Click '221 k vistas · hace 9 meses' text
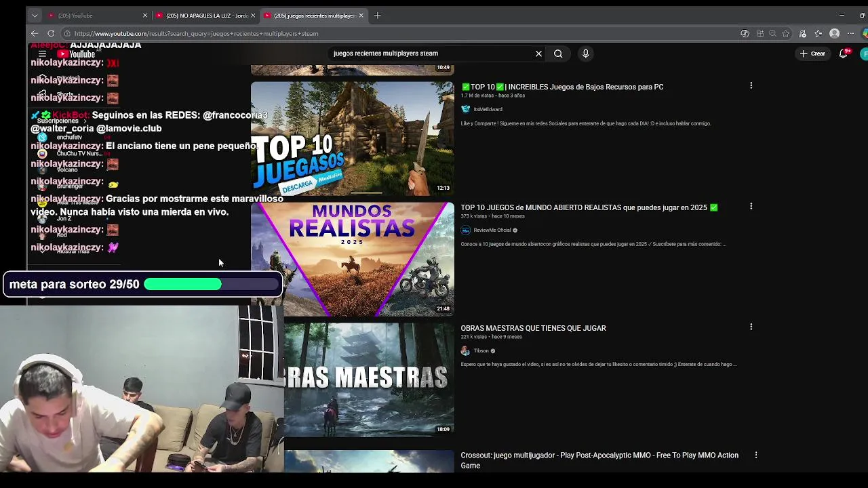This screenshot has height=488, width=868. [x=492, y=337]
